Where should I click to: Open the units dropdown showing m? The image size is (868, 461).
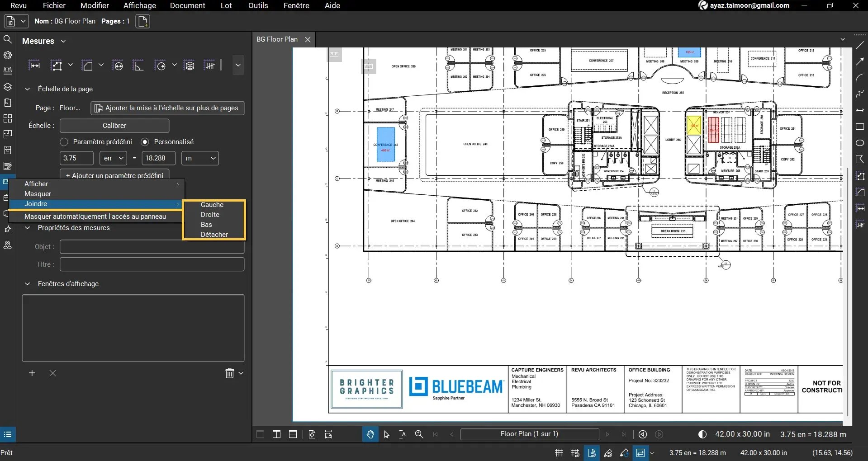coord(200,158)
